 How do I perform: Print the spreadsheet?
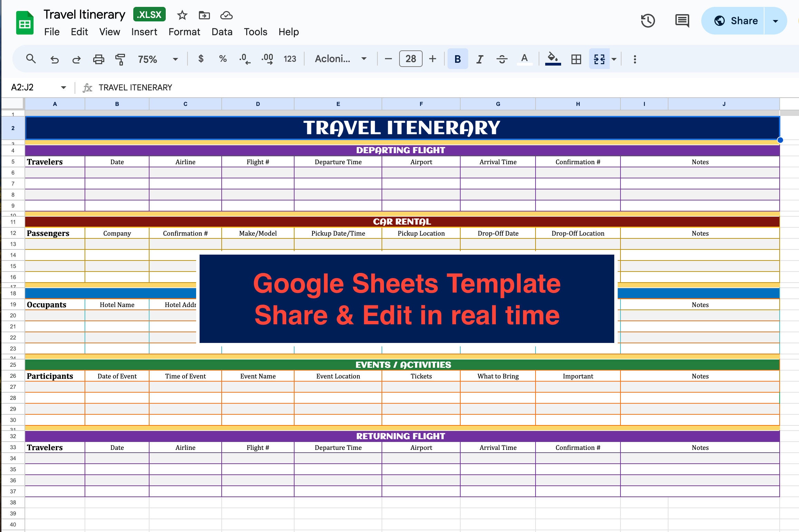pos(98,59)
